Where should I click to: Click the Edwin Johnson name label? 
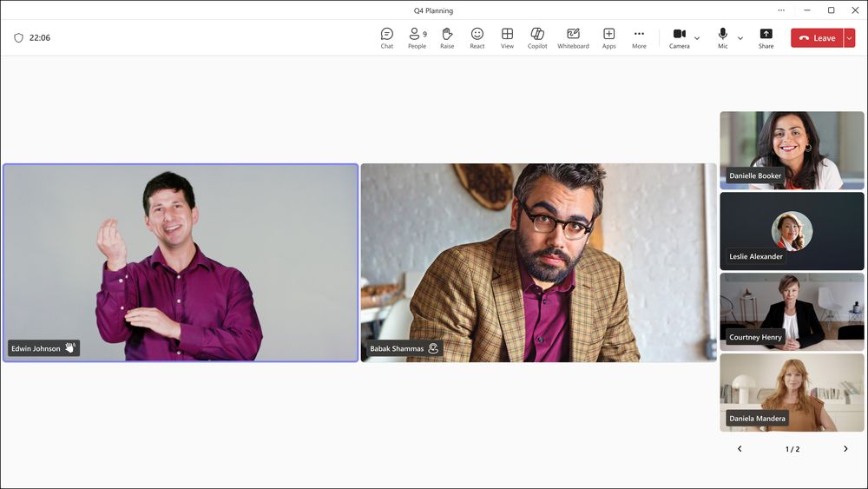[36, 348]
